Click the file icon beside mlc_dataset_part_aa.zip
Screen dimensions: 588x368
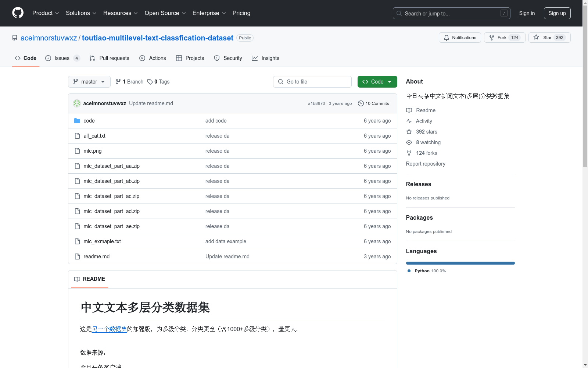77,166
